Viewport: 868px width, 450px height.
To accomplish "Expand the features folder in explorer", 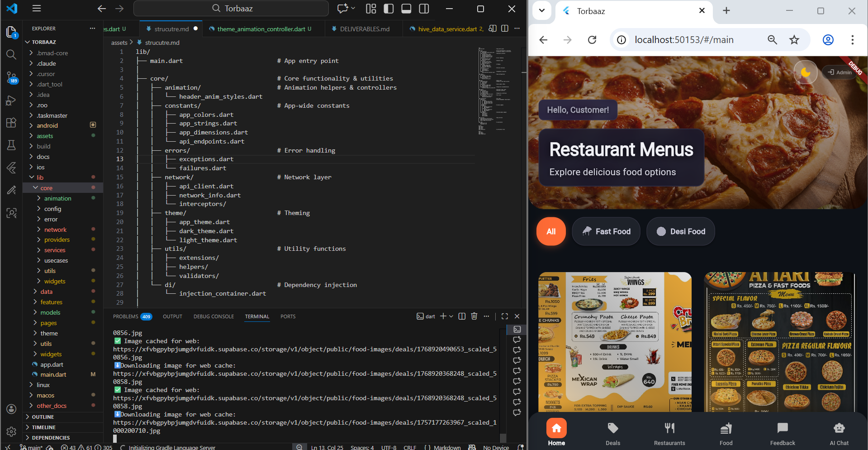I will pos(51,302).
